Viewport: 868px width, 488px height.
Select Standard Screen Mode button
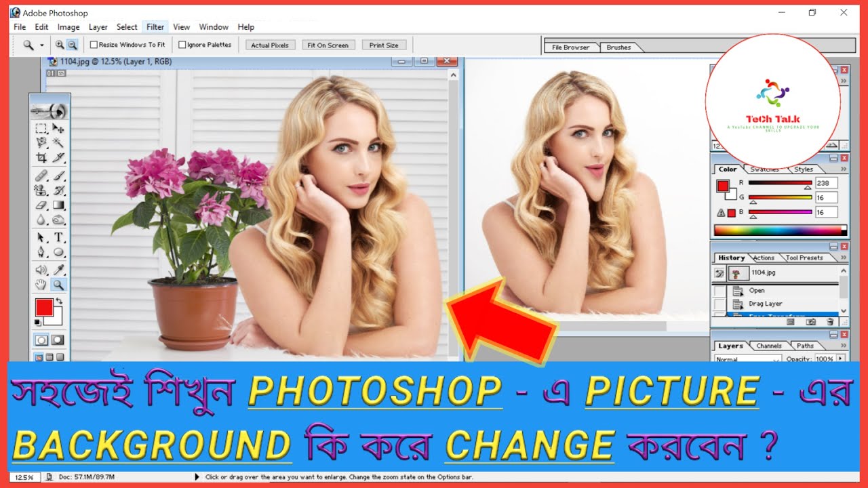click(x=39, y=357)
